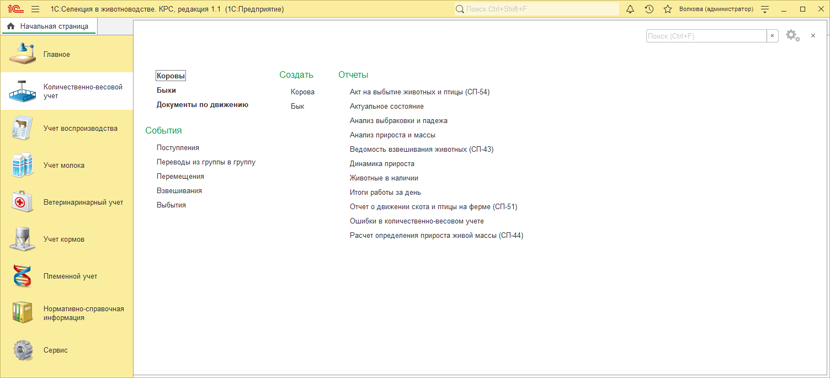
Task: Open menu settings gear dropdown
Action: [x=792, y=35]
